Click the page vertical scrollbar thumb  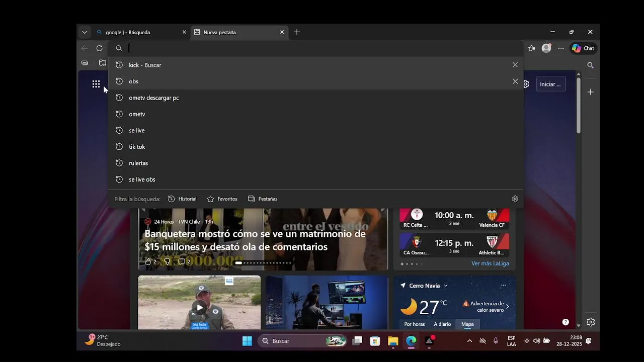pos(578,106)
